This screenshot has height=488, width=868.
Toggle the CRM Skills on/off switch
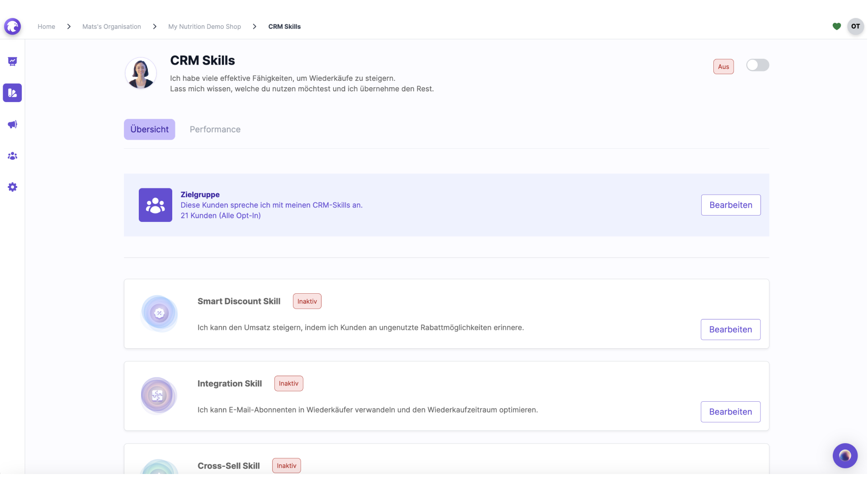(758, 65)
